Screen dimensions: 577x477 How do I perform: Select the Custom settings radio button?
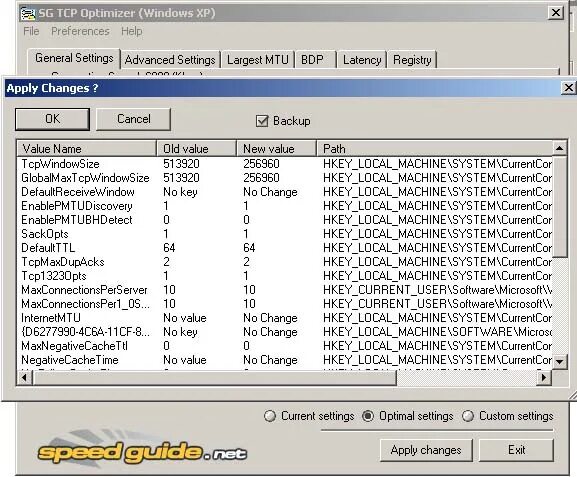pos(468,416)
